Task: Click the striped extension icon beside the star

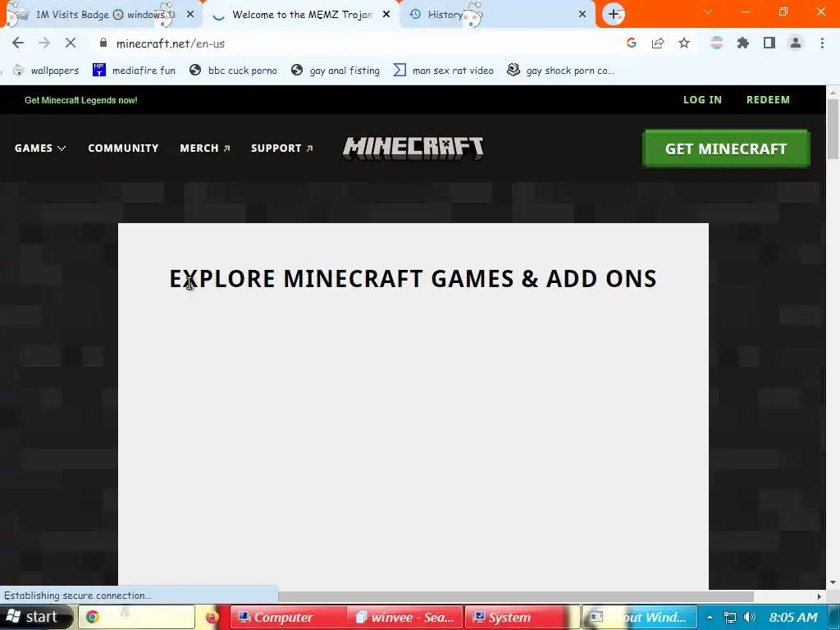Action: 716,43
